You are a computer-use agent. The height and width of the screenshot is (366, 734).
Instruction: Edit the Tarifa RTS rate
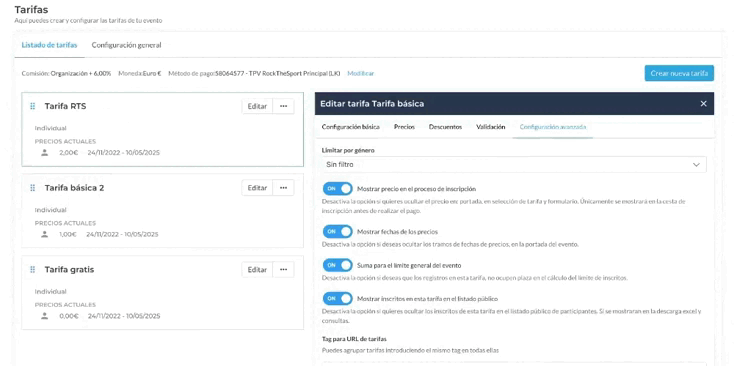click(x=257, y=106)
